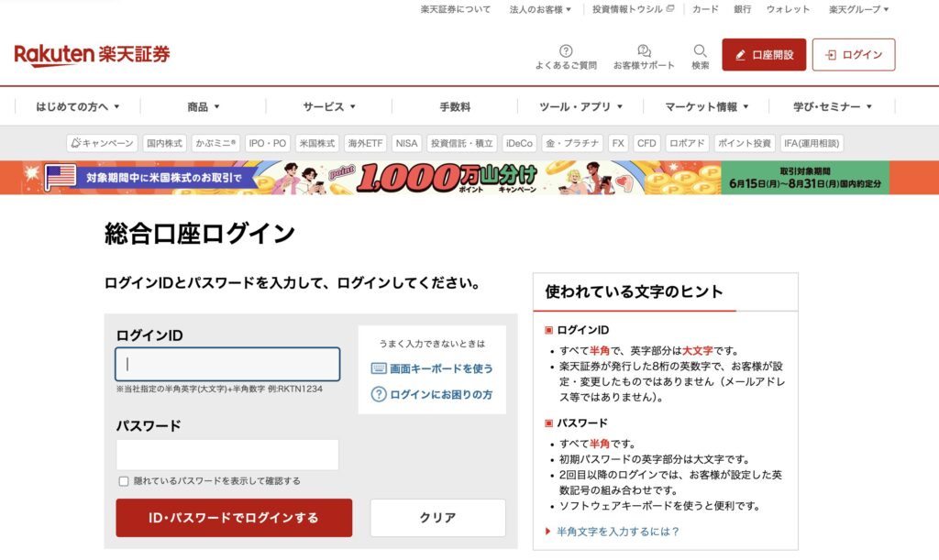Viewport: 939px width, 560px height.
Task: Expand マーケット情報 menu
Action: (x=706, y=106)
